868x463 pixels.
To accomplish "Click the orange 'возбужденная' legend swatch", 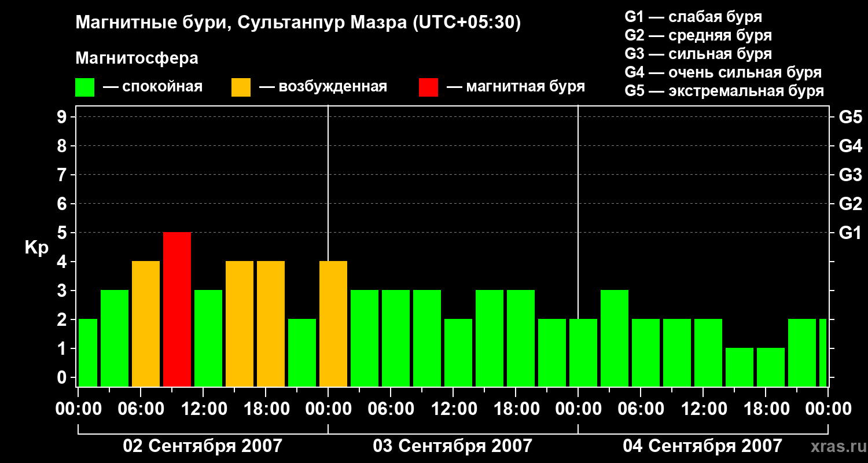I will pos(241,87).
